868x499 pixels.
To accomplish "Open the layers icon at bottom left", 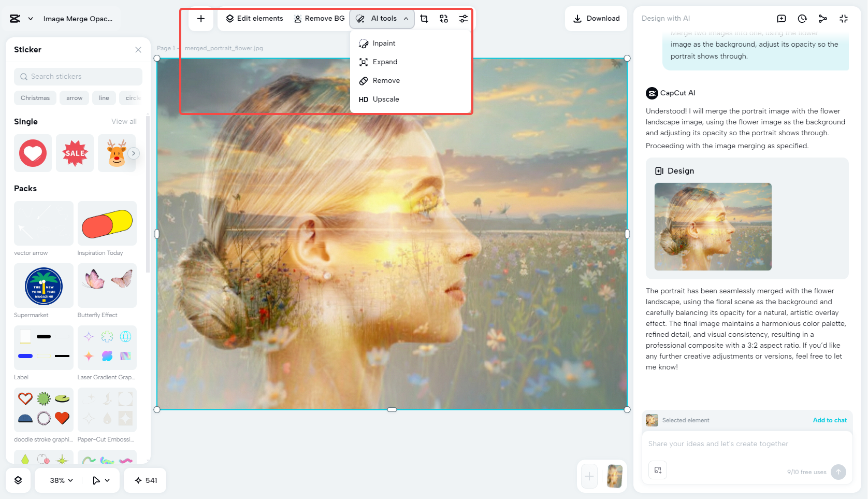I will [x=18, y=480].
